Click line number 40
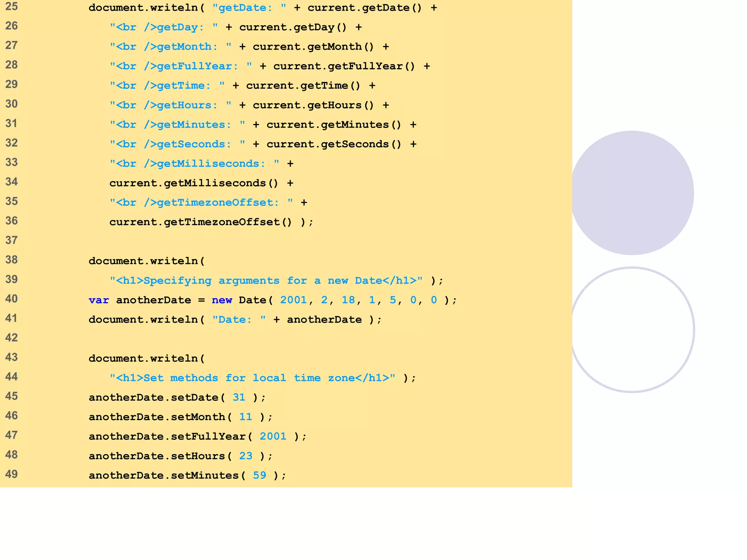 [x=12, y=299]
